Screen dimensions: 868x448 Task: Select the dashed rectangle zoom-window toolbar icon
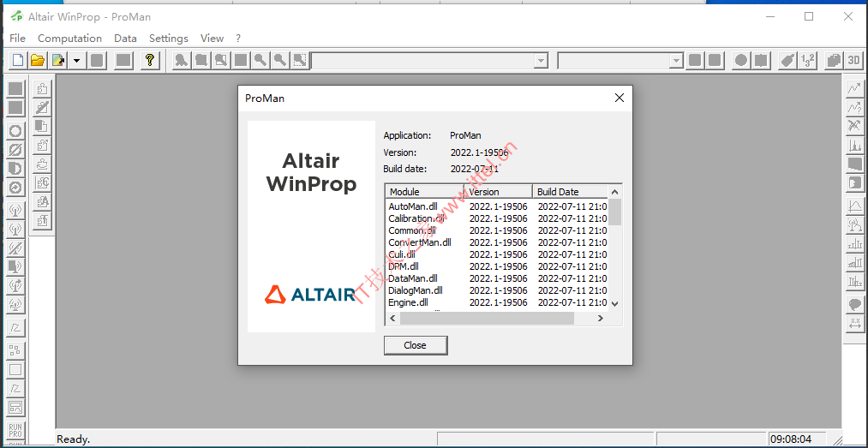pyautogui.click(x=300, y=60)
